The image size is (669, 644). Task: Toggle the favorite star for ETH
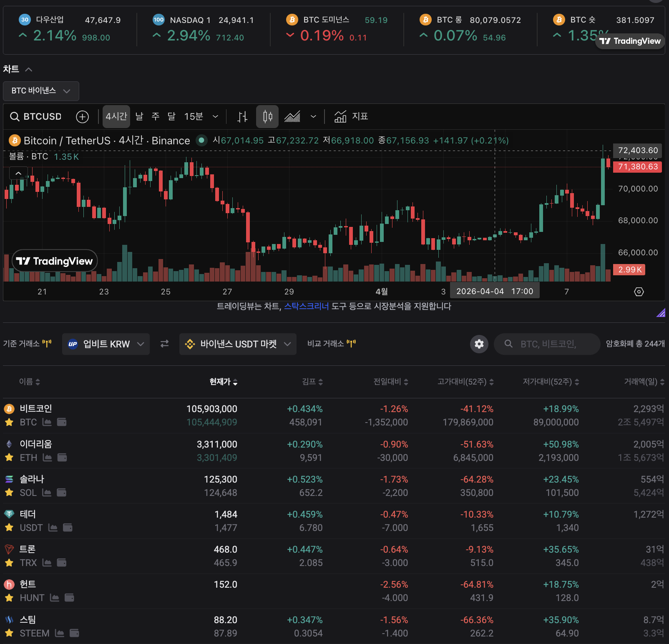click(9, 458)
